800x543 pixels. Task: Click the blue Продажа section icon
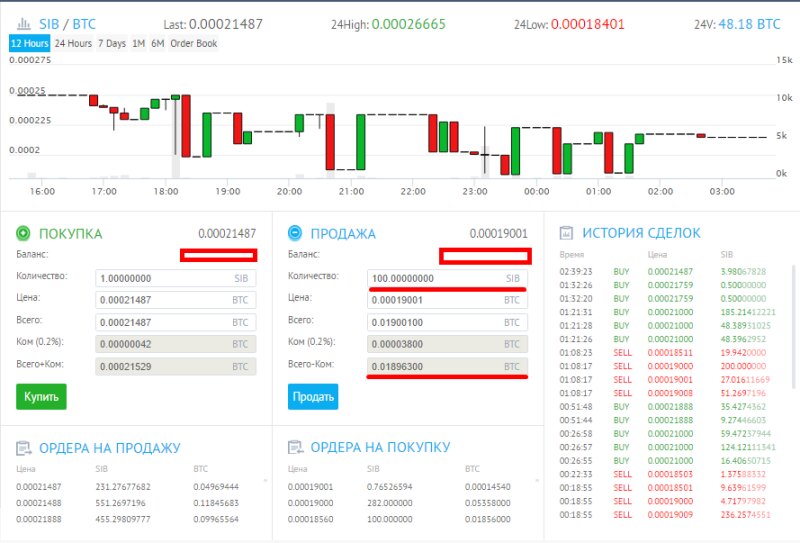(295, 233)
